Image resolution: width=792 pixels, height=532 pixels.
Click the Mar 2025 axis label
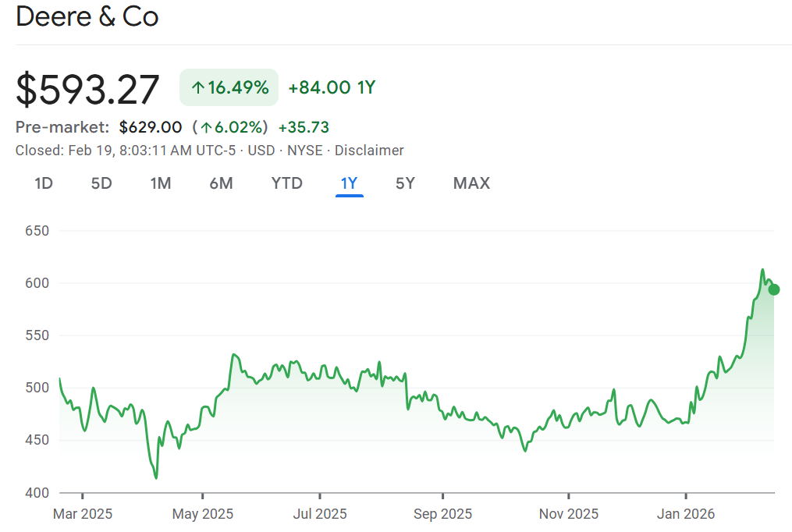[x=83, y=514]
